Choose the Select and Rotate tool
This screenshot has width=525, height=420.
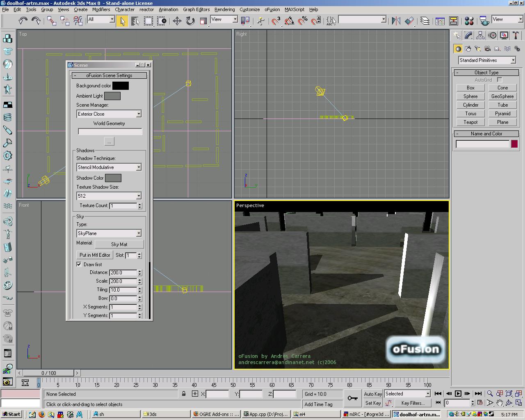(x=190, y=21)
